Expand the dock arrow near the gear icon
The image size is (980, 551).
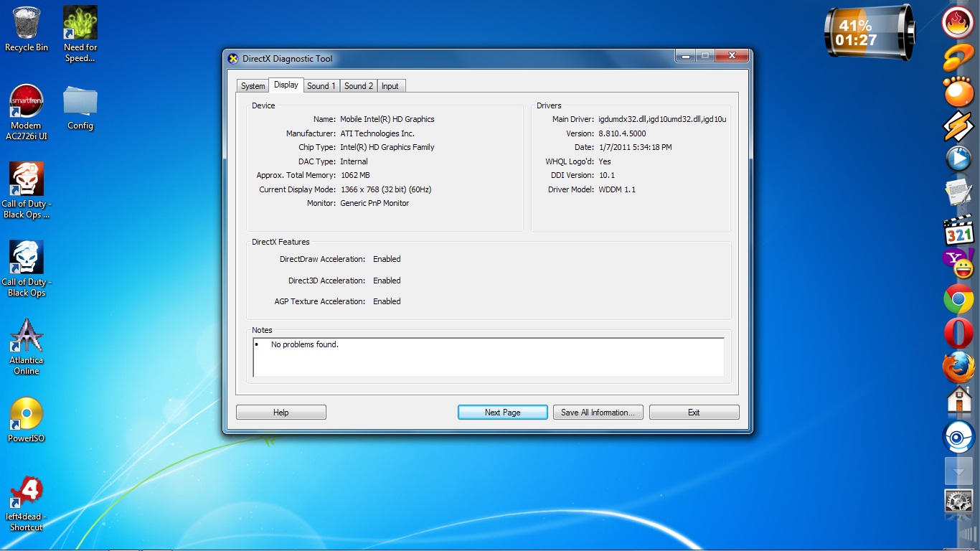pos(958,471)
